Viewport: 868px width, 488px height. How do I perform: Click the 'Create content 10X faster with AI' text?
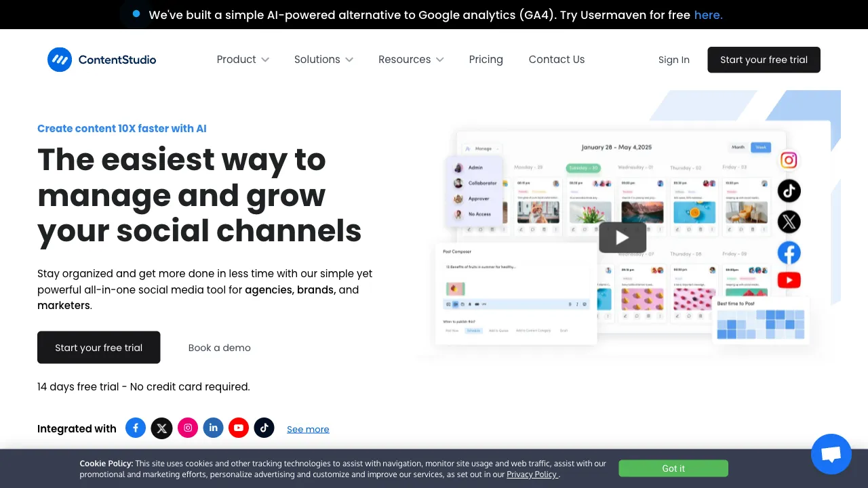(x=122, y=128)
